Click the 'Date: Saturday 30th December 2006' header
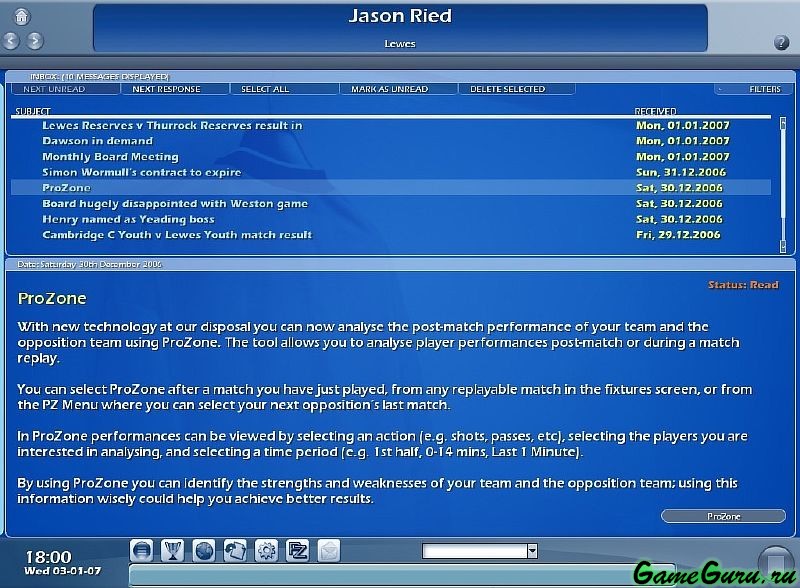The width and height of the screenshot is (800, 588). pyautogui.click(x=89, y=264)
